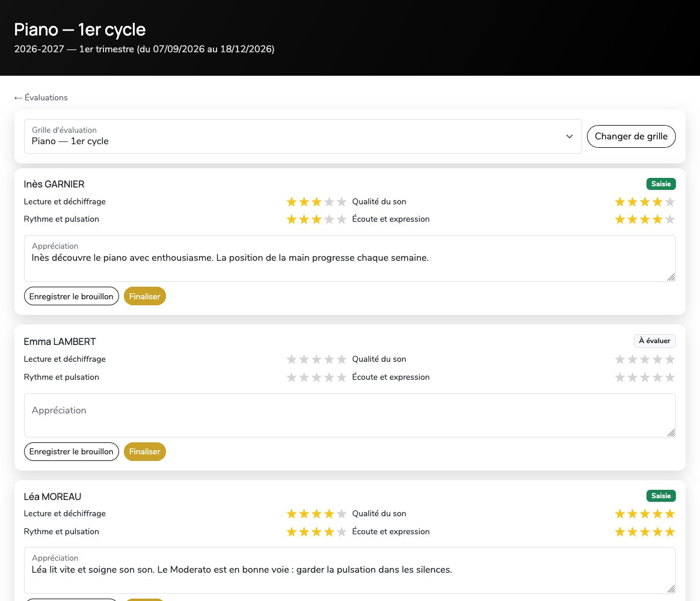The image size is (700, 601).
Task: Rate Emma LAMBERT Lecture et déchiffrage five stars
Action: click(342, 359)
